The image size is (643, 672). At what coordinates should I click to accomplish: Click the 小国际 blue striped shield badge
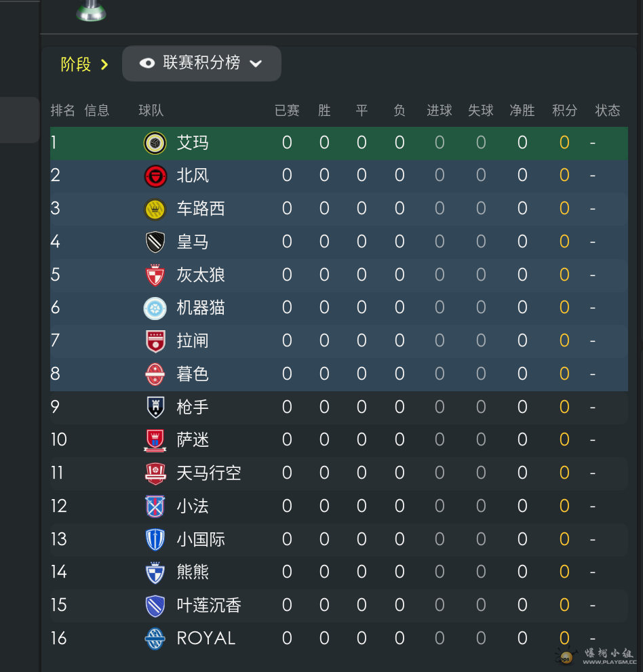coord(155,539)
